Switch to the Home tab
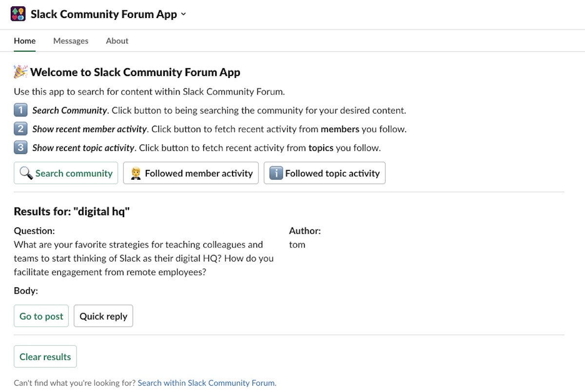Screen dimensions: 585x392 [24, 41]
